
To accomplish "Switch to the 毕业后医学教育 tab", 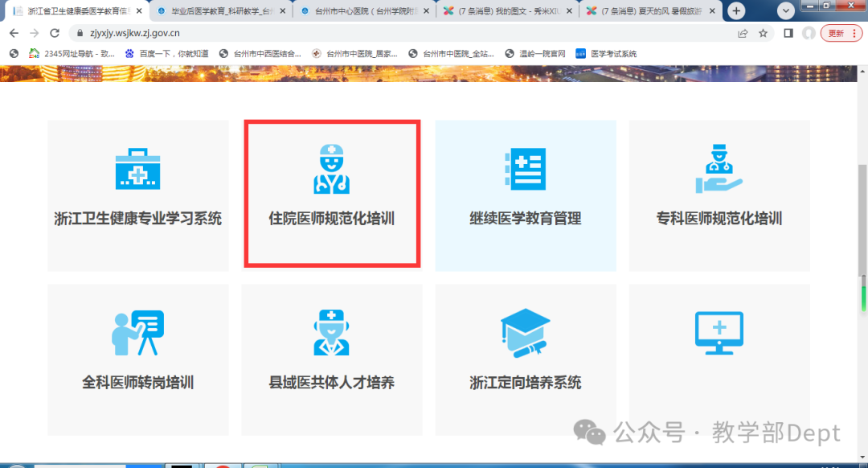I will pos(215,11).
